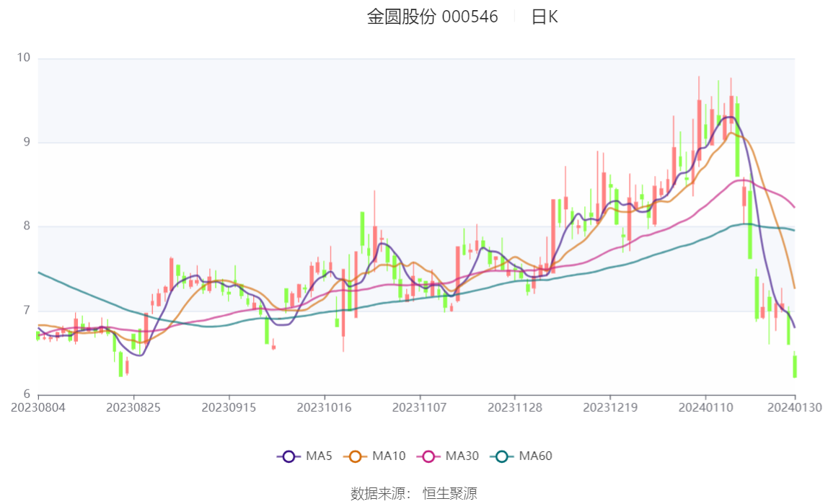Image resolution: width=828 pixels, height=504 pixels.
Task: Select the 20230915 x-axis date label
Action: pyautogui.click(x=229, y=407)
